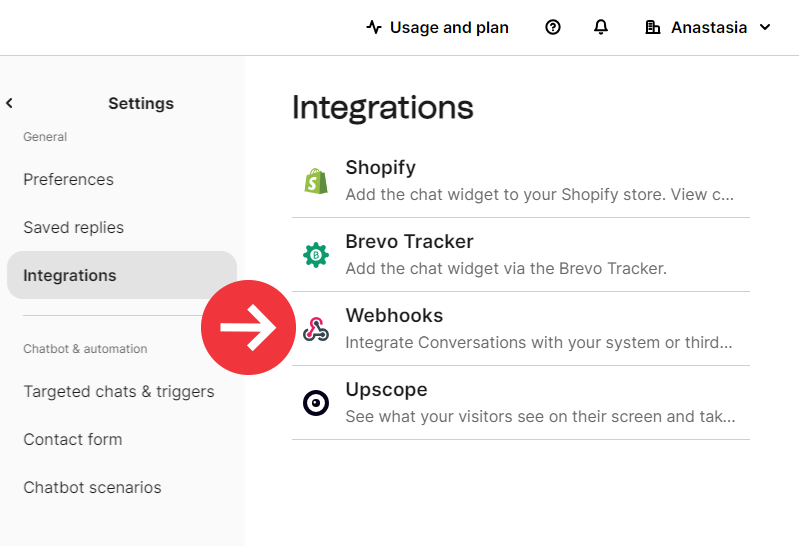Open notifications bell icon
The width and height of the screenshot is (799, 546).
tap(601, 27)
